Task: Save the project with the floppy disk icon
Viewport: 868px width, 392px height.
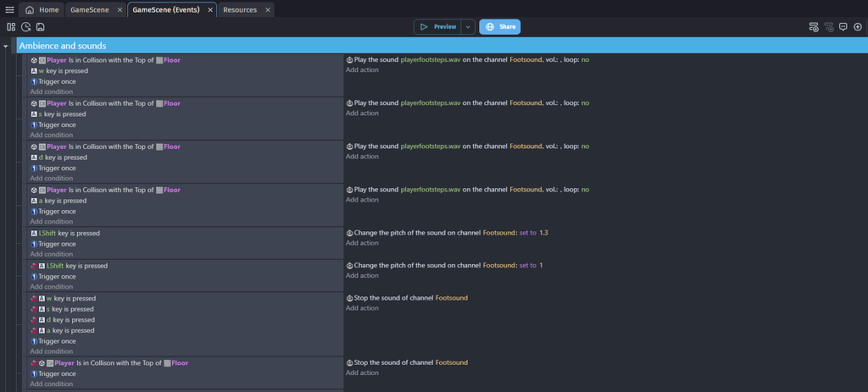Action: (x=41, y=26)
